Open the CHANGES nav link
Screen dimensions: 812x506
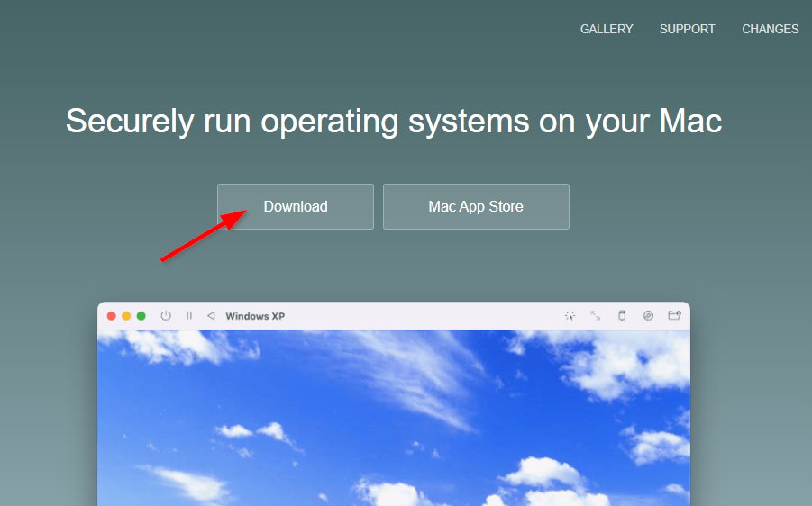coord(770,29)
